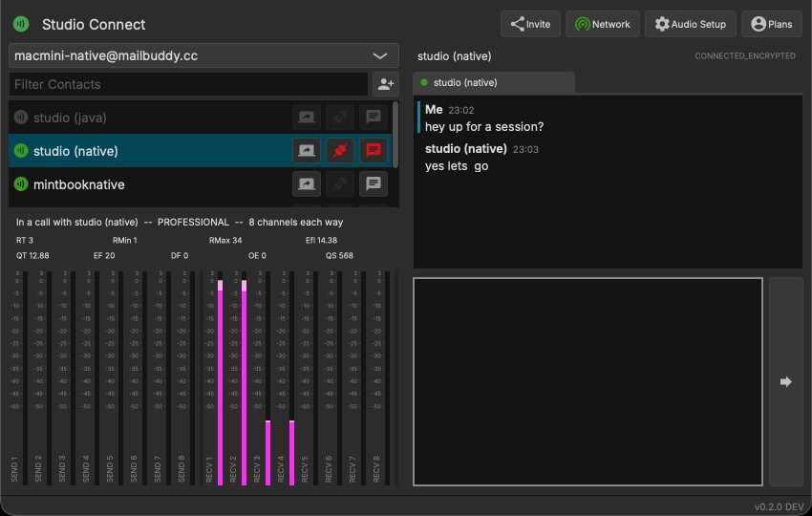Click the RECV 1 level meter
This screenshot has height=516, width=812.
coord(220,377)
